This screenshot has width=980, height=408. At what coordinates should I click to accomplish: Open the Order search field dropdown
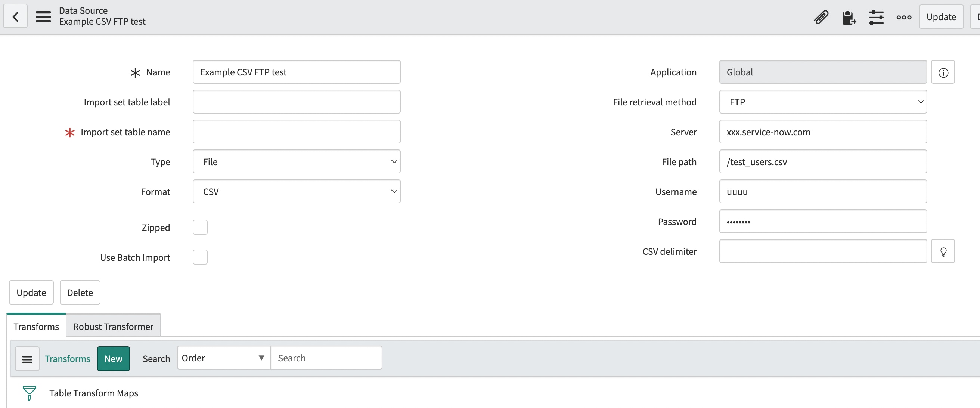pyautogui.click(x=223, y=358)
